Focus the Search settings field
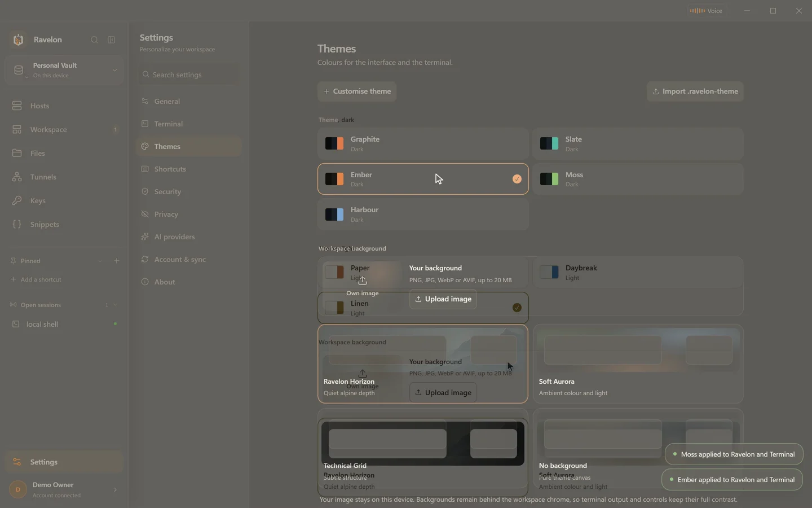 click(189, 75)
